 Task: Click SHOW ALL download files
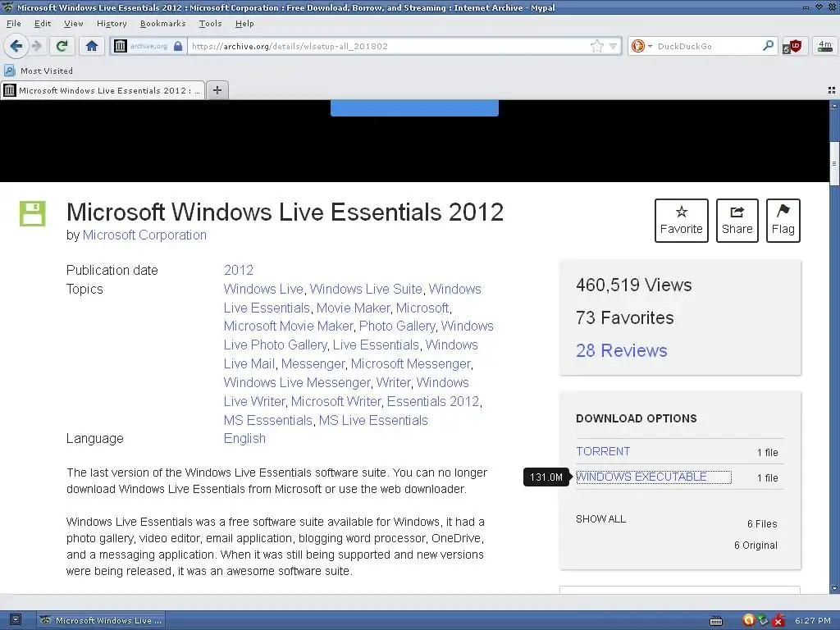[600, 518]
